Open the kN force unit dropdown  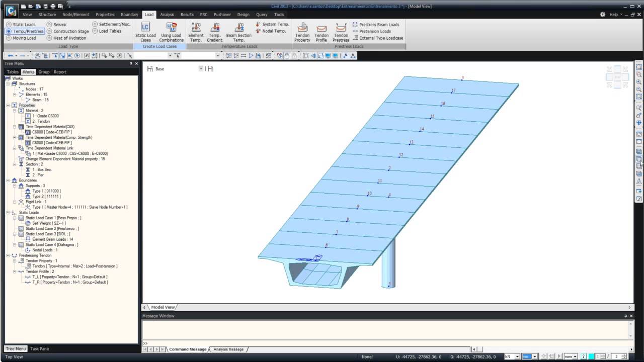(517, 356)
